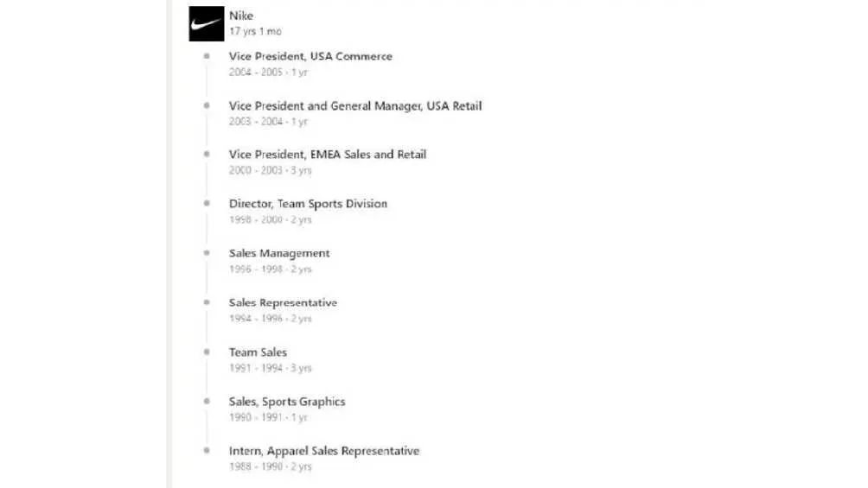
Task: Click the timeline dot next to Team Sales
Action: pos(207,352)
